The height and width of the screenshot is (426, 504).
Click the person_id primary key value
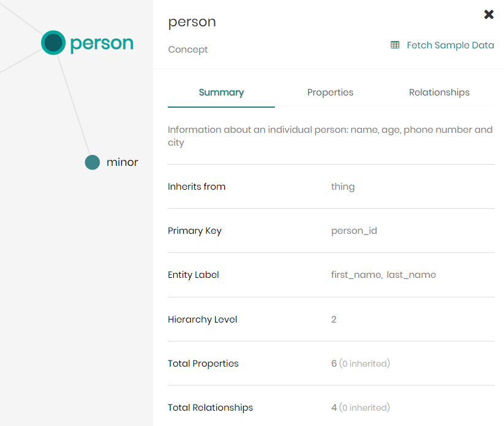tap(354, 231)
